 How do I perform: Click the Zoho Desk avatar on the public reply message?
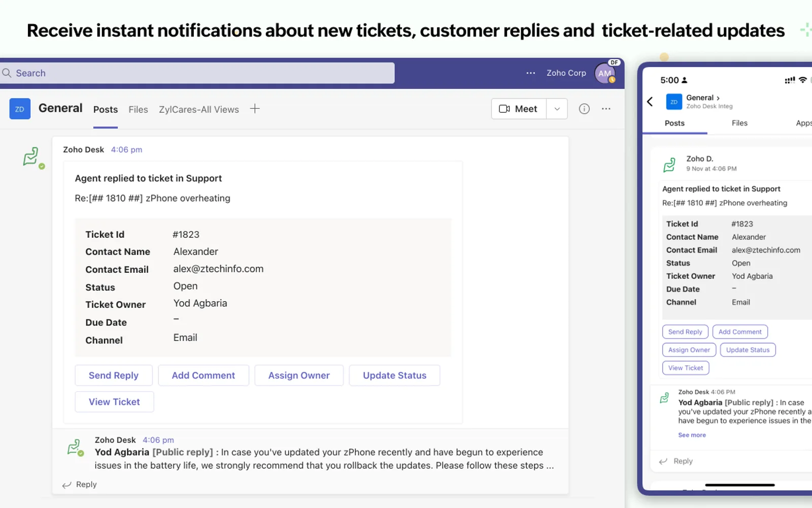[x=75, y=448]
